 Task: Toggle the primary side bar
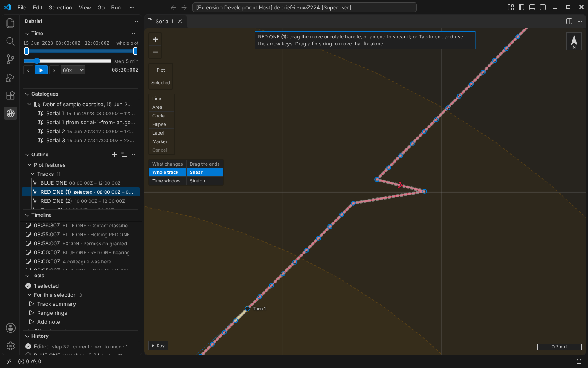tap(521, 7)
